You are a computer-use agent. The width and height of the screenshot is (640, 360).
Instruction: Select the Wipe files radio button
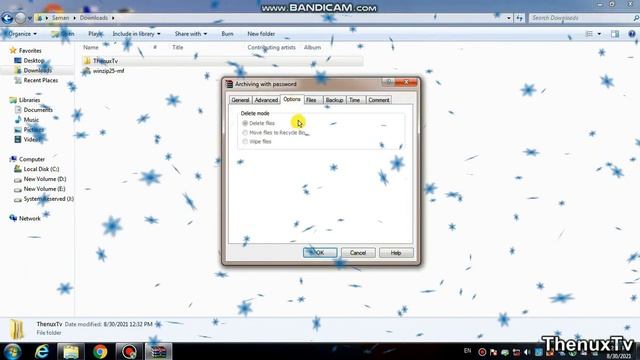[245, 142]
